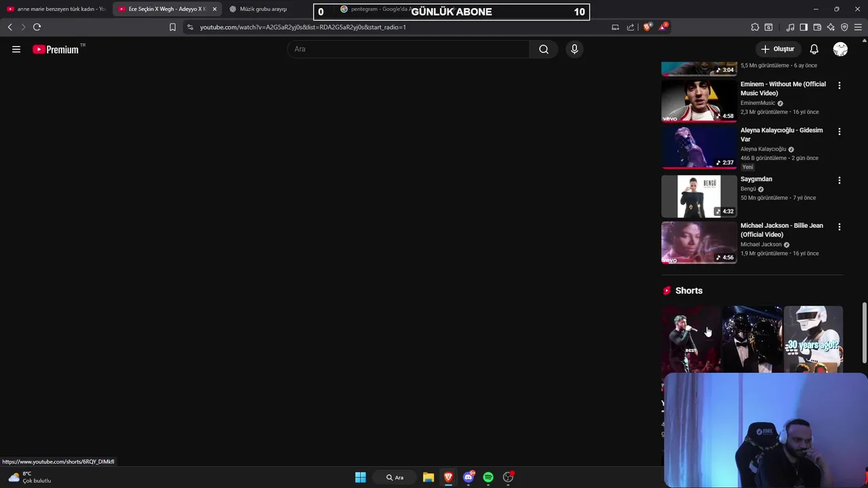Switch to 'Müzik grubu arayışı' tab

[x=263, y=9]
